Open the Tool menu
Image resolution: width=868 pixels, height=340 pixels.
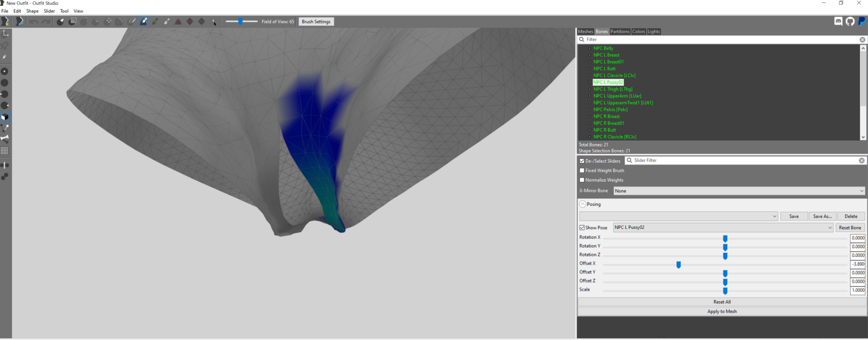[x=64, y=11]
